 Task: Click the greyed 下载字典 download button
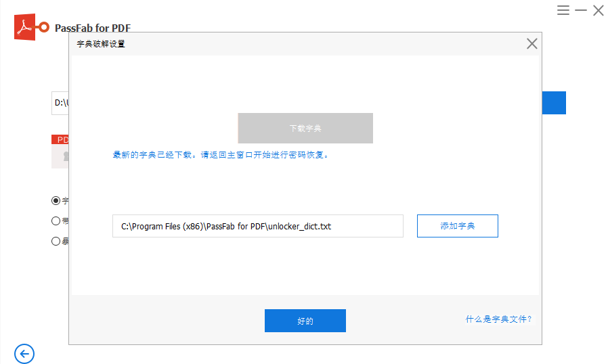[305, 129]
